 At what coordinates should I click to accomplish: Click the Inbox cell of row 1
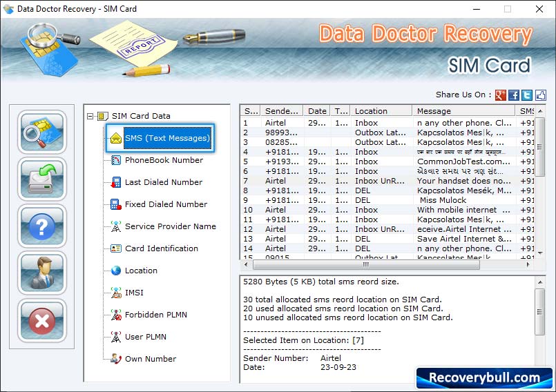[x=366, y=123]
